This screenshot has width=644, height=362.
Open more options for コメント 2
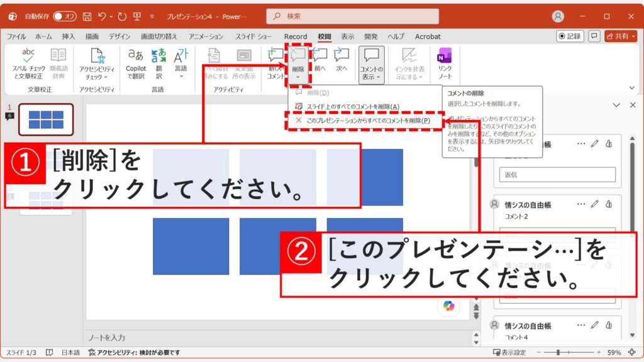click(x=580, y=204)
